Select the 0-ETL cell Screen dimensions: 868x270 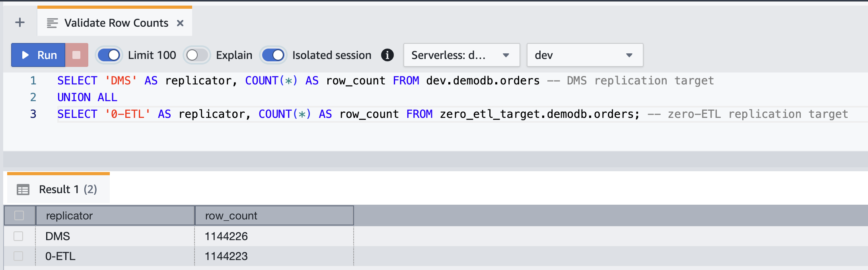tap(115, 256)
